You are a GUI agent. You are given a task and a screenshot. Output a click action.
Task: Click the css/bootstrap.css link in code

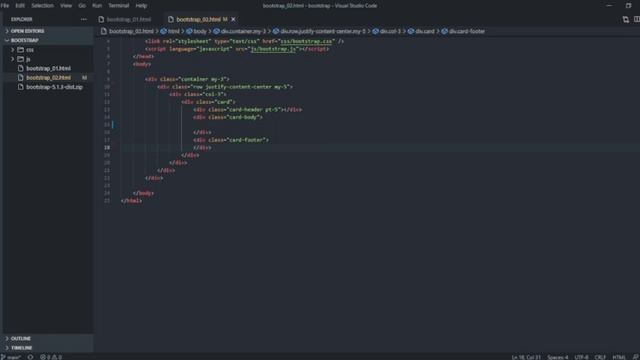click(x=306, y=41)
